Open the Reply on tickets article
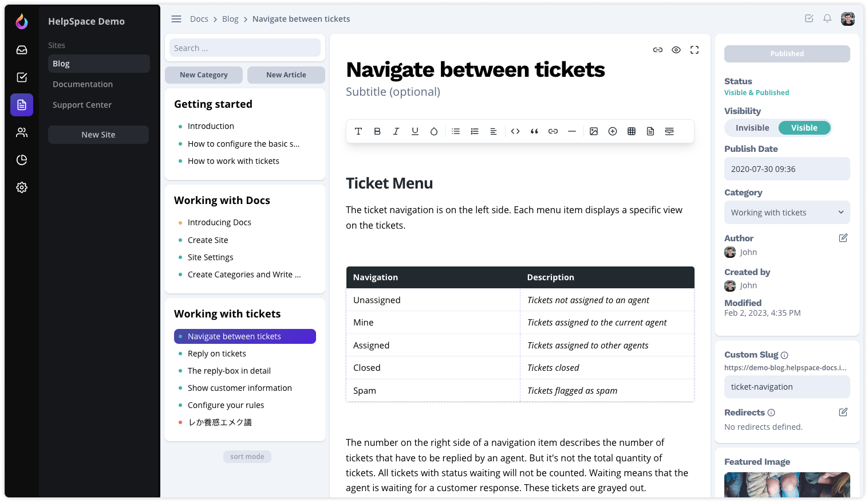 pyautogui.click(x=217, y=354)
